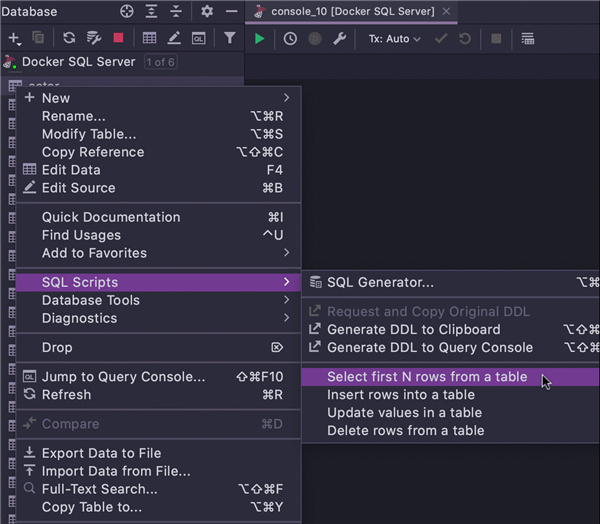Expand Add to Favorites submenu

tap(158, 253)
